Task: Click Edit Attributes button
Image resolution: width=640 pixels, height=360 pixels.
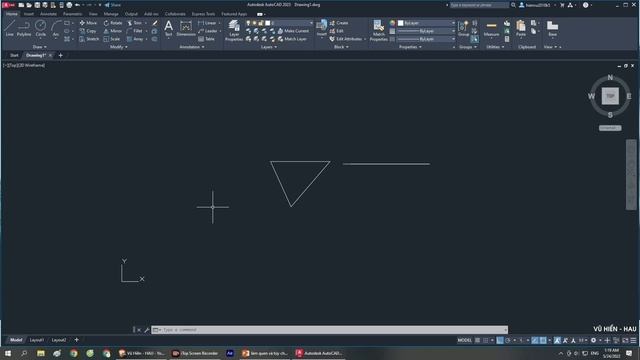Action: tap(345, 39)
